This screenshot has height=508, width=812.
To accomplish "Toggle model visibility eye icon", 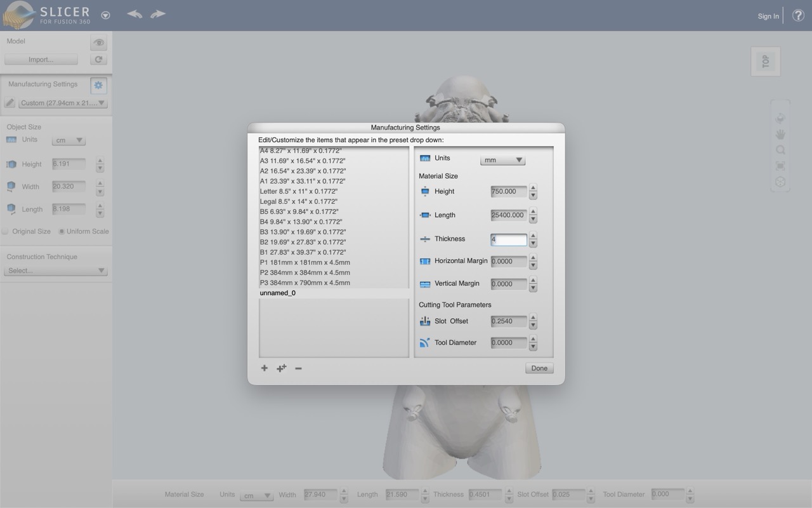I will tap(98, 43).
